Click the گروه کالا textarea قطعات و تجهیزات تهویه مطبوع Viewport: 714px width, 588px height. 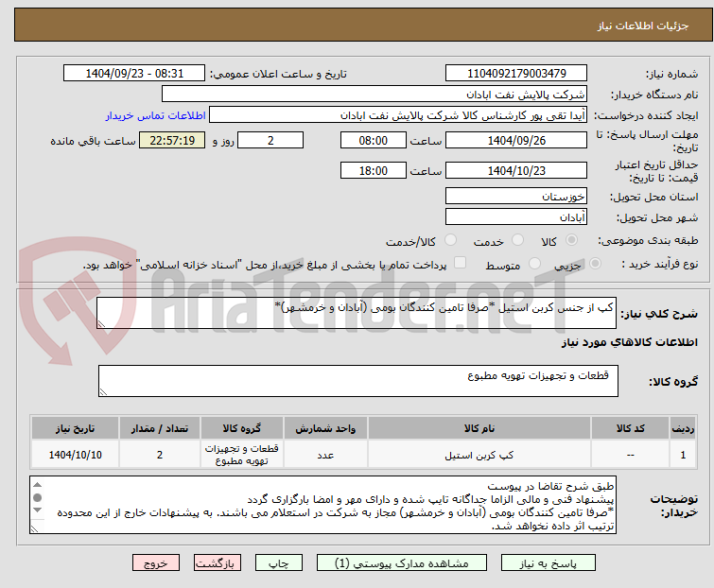357,381
